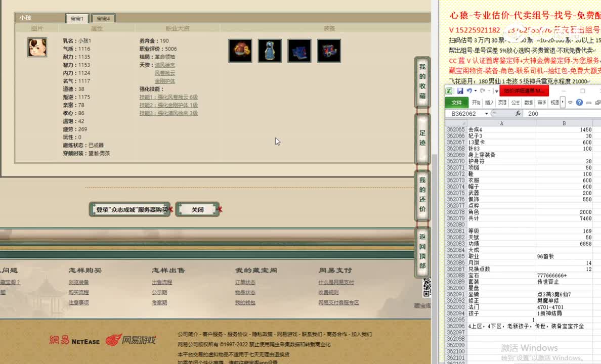Click the 关闭 button in the game panel

198,209
